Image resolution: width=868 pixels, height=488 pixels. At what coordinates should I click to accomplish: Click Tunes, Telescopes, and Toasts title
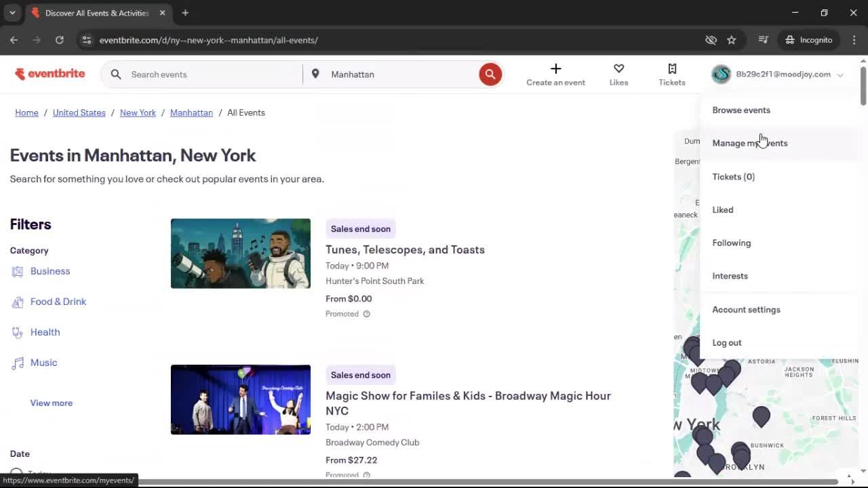tap(405, 249)
